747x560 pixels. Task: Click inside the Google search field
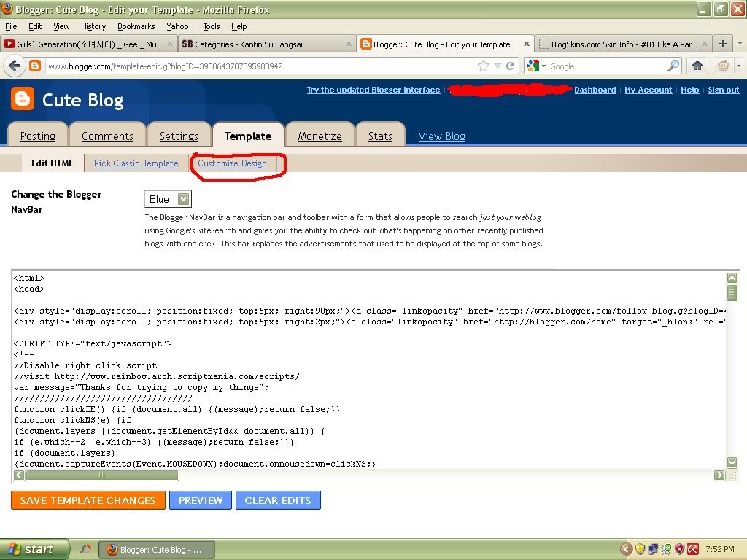coord(605,66)
